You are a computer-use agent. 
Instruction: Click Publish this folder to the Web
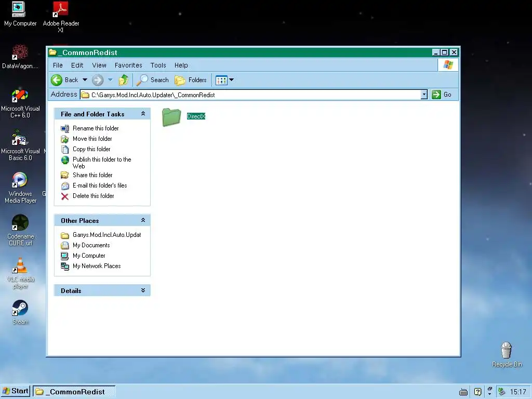[x=102, y=163]
